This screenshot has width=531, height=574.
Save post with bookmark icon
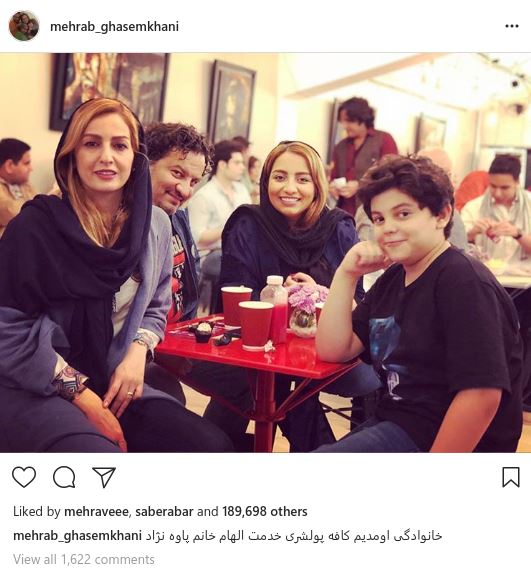coord(511,477)
